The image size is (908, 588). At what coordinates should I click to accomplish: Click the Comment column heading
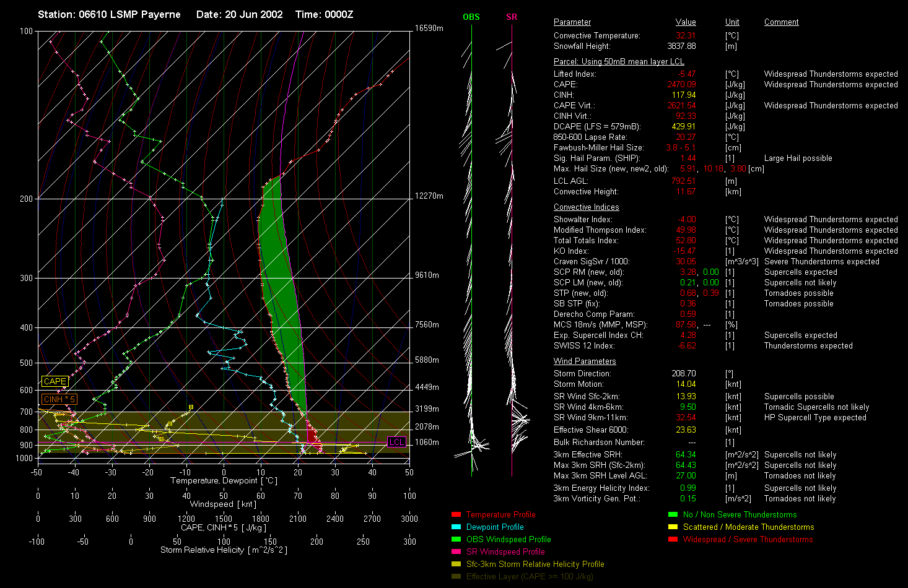point(781,22)
